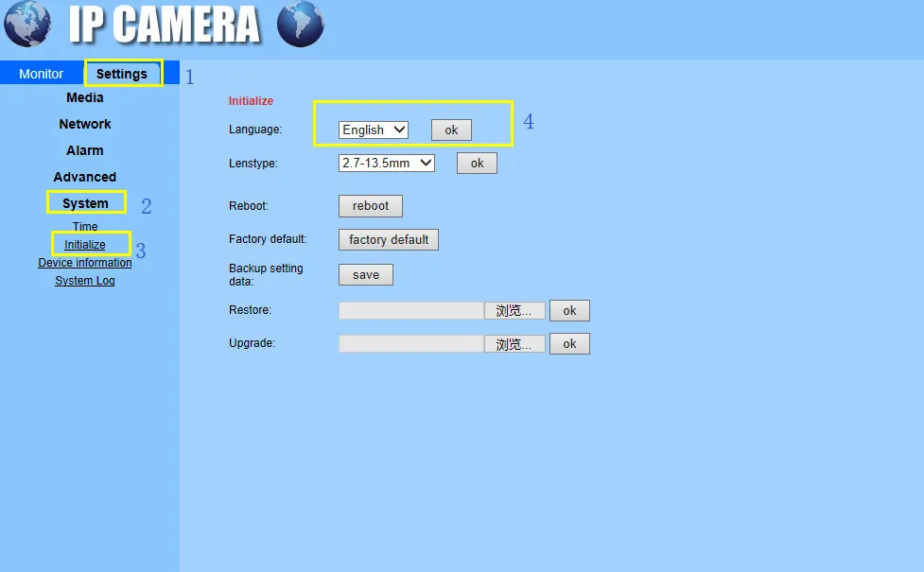Save the backup setting data
The height and width of the screenshot is (572, 924).
[x=365, y=274]
